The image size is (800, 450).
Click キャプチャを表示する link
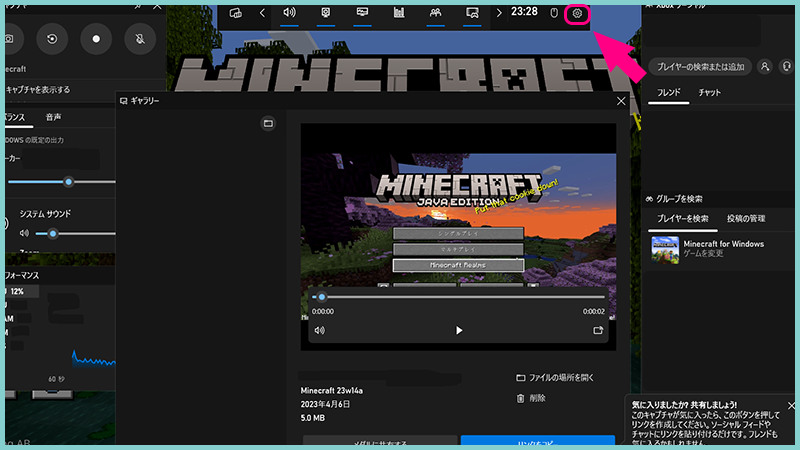[38, 89]
